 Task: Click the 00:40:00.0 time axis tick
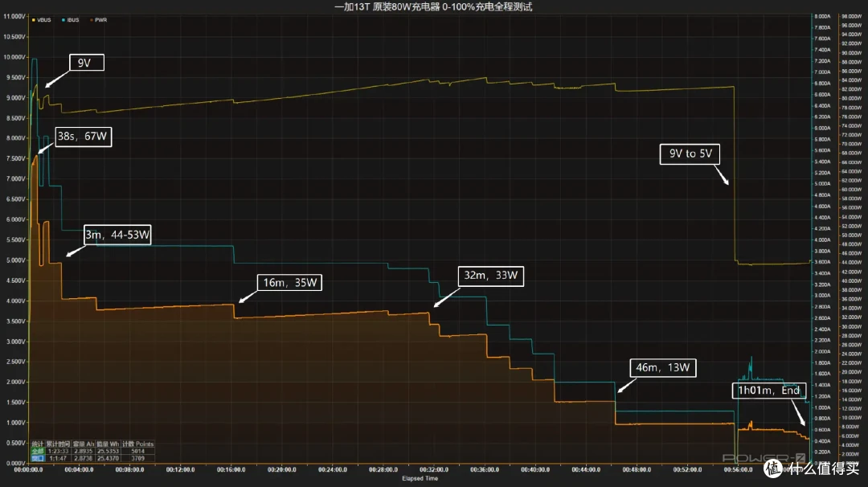pyautogui.click(x=535, y=469)
